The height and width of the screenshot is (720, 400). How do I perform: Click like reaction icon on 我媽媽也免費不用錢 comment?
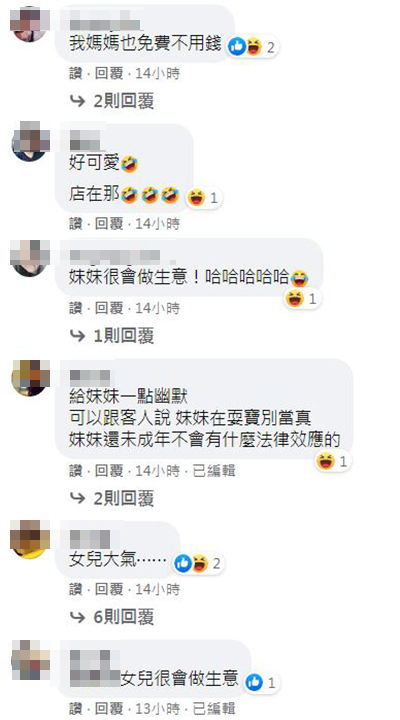237,46
